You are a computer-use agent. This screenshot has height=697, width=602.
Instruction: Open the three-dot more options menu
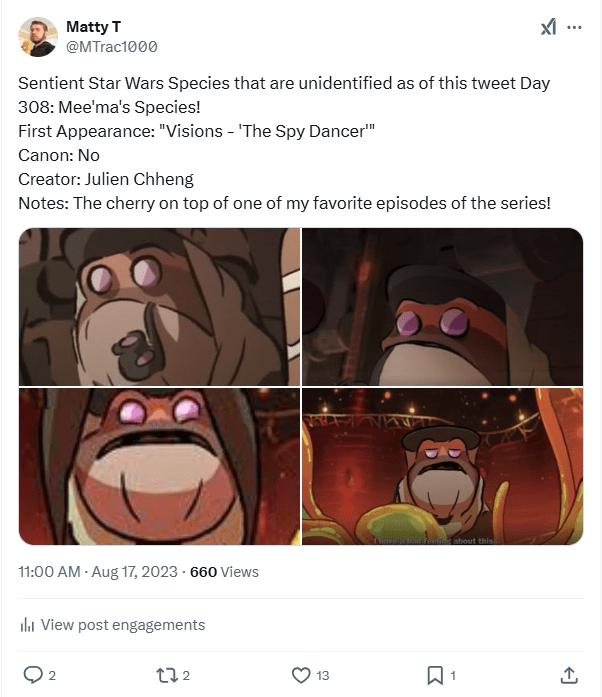pyautogui.click(x=574, y=28)
